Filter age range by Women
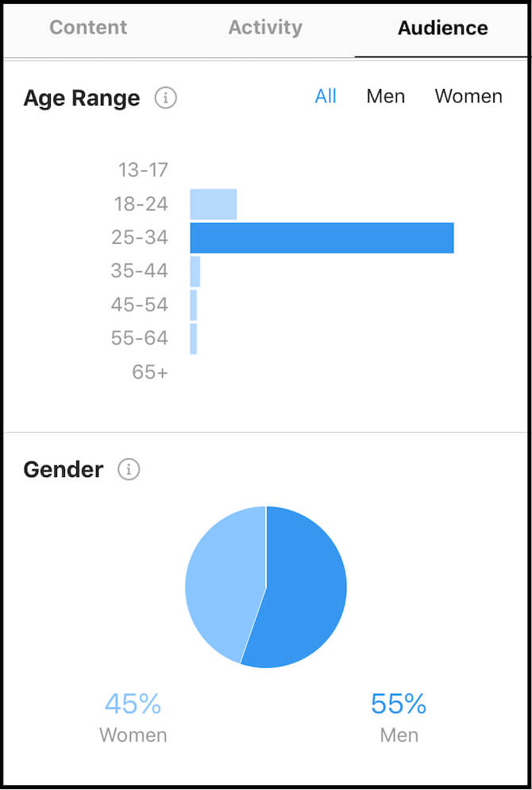 coord(468,97)
